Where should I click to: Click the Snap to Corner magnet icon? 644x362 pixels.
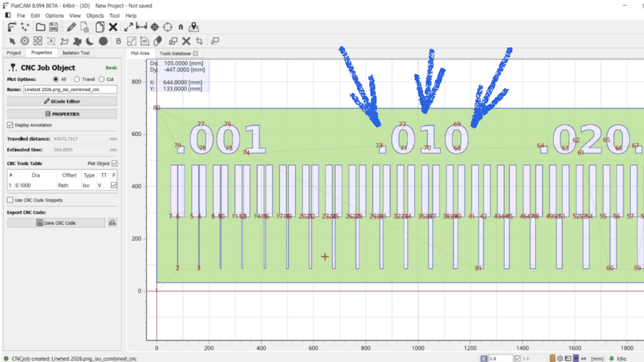coord(181,27)
